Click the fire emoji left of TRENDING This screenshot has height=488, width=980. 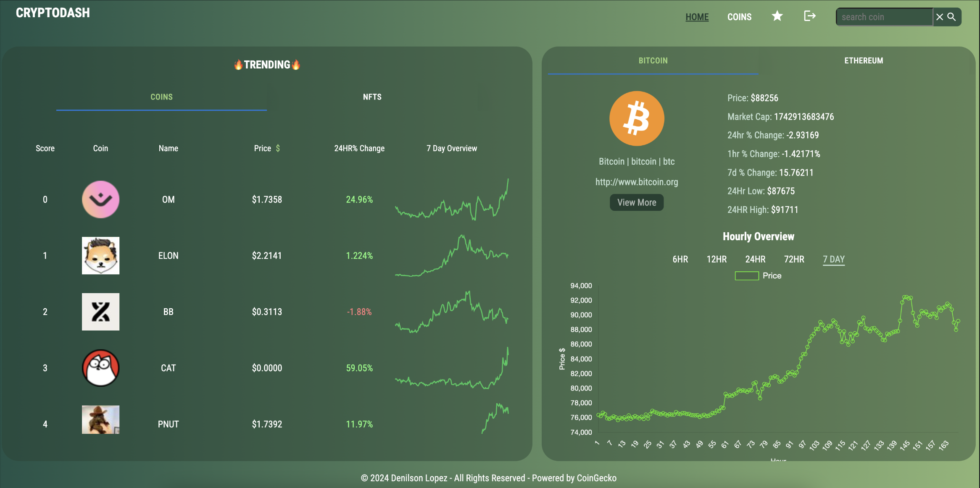[238, 65]
